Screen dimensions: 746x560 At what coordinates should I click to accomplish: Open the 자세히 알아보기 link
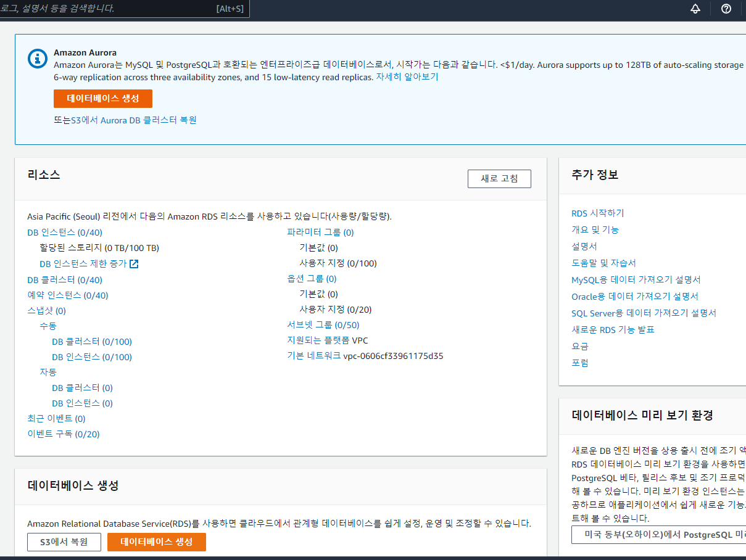point(407,77)
